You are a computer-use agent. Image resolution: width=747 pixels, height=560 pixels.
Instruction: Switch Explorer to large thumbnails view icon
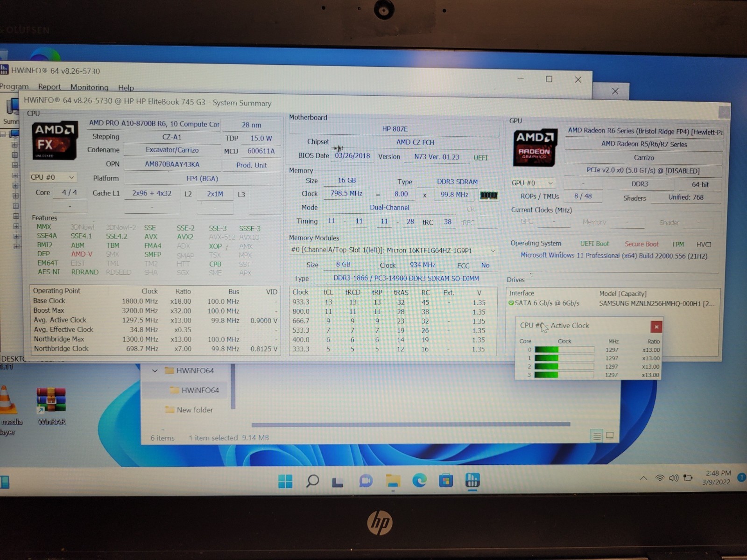pos(610,436)
